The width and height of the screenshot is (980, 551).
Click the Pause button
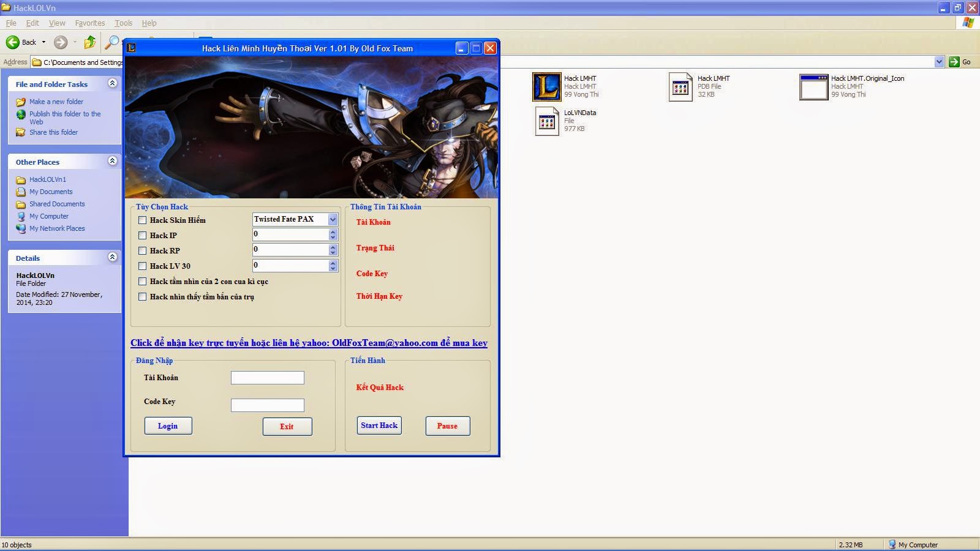pyautogui.click(x=448, y=426)
